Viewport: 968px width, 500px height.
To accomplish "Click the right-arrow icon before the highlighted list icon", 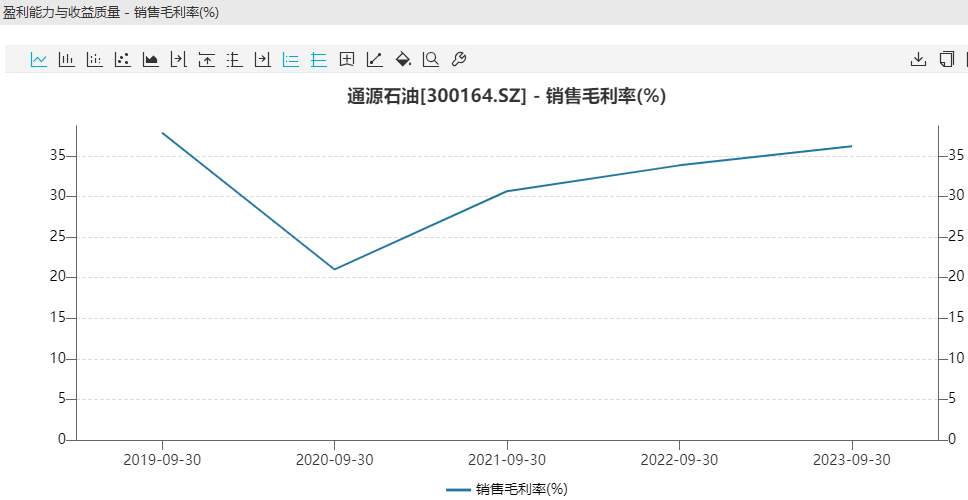I will [x=263, y=59].
